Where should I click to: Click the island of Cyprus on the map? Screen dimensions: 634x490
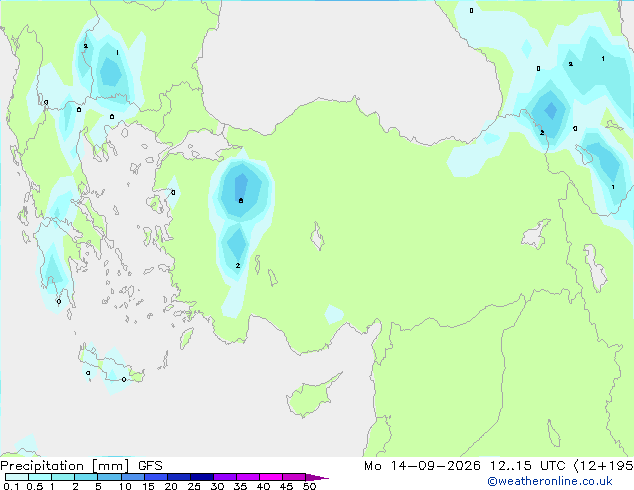[x=312, y=395]
